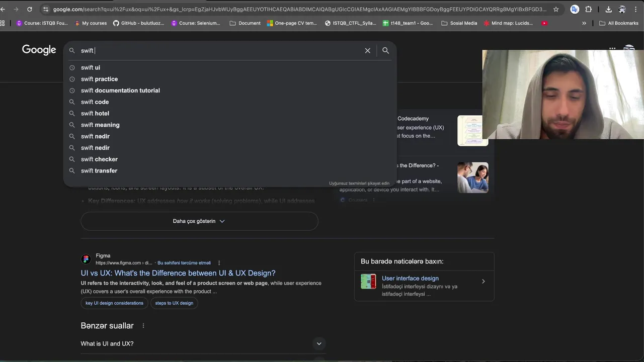Open 'My courses' bookmark

(91, 23)
